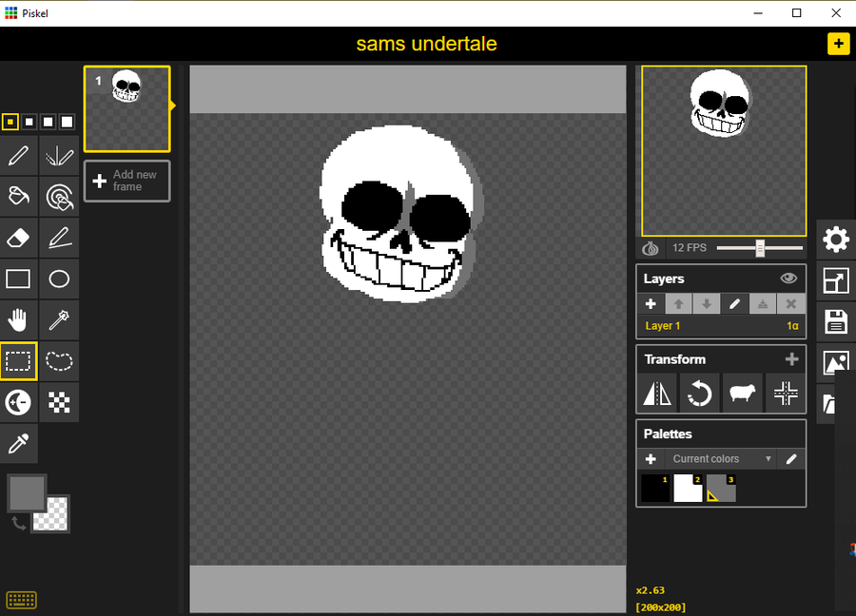
Task: Select the Pen tool
Action: pos(19,156)
